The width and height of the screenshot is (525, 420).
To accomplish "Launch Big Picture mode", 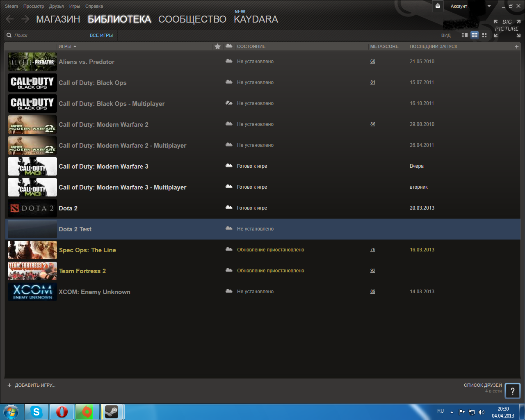I will pos(507,28).
